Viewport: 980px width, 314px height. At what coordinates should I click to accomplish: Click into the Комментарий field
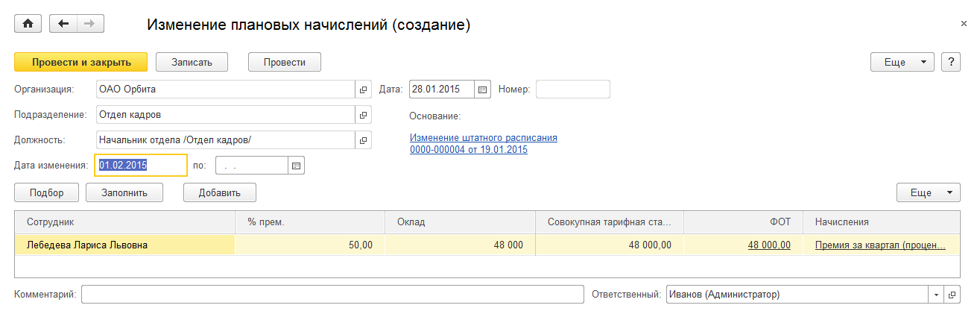click(332, 295)
